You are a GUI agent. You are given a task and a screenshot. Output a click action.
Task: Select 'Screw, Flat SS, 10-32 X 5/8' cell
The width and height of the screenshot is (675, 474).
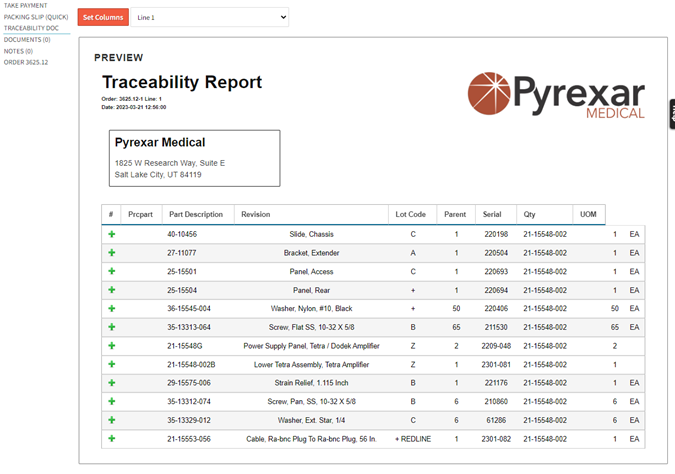[311, 327]
